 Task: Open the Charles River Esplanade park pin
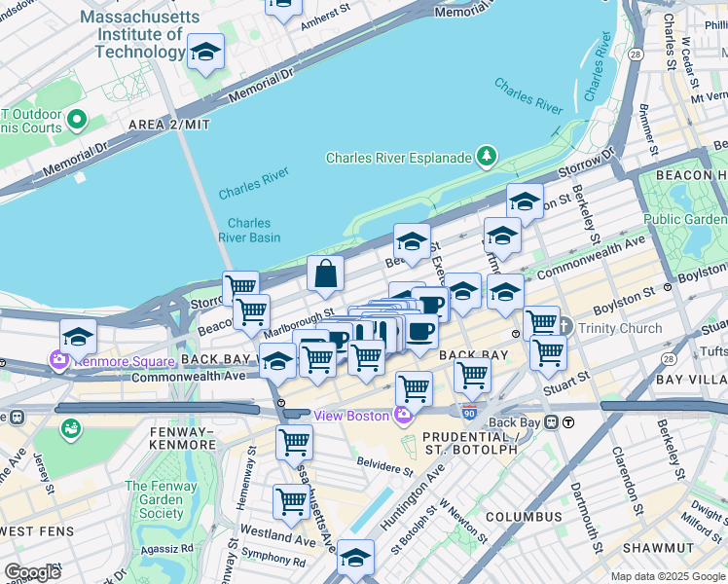click(x=487, y=157)
